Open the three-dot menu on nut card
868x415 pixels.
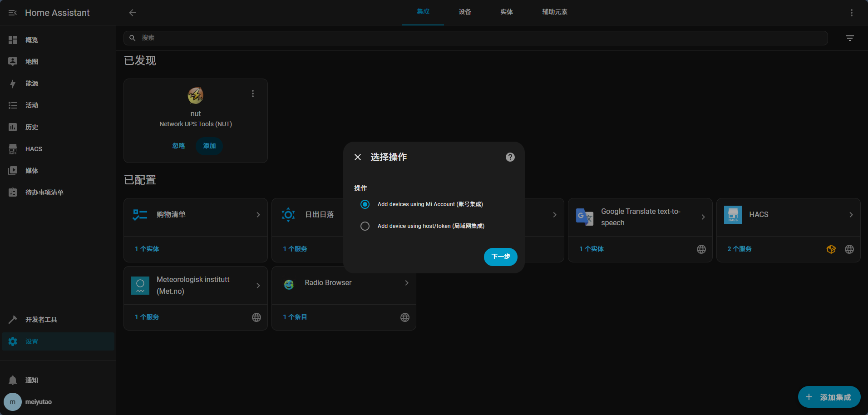point(253,94)
